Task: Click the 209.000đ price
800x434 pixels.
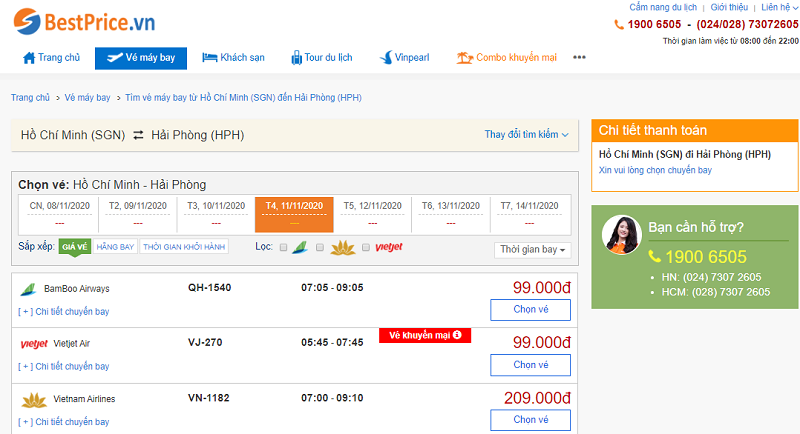Action: 537,398
